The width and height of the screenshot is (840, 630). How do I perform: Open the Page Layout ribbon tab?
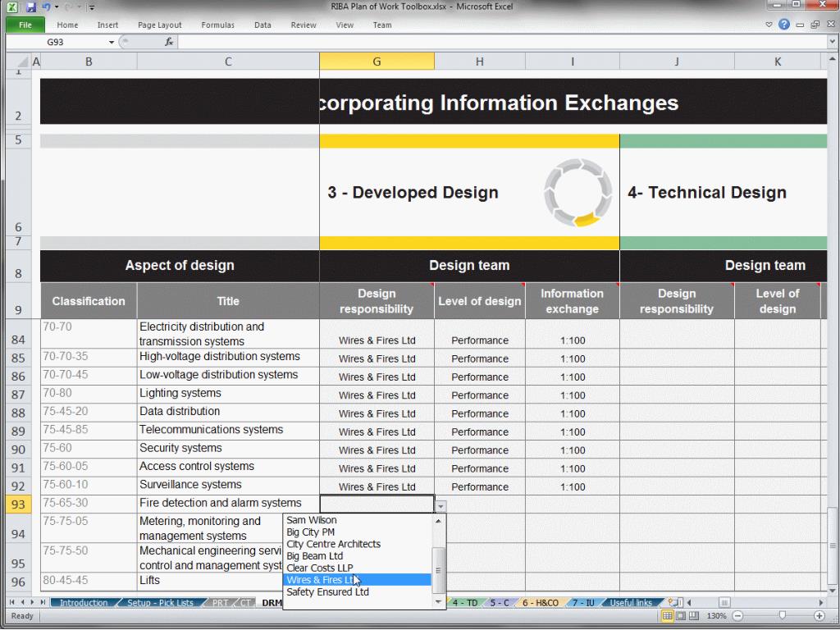coord(160,25)
